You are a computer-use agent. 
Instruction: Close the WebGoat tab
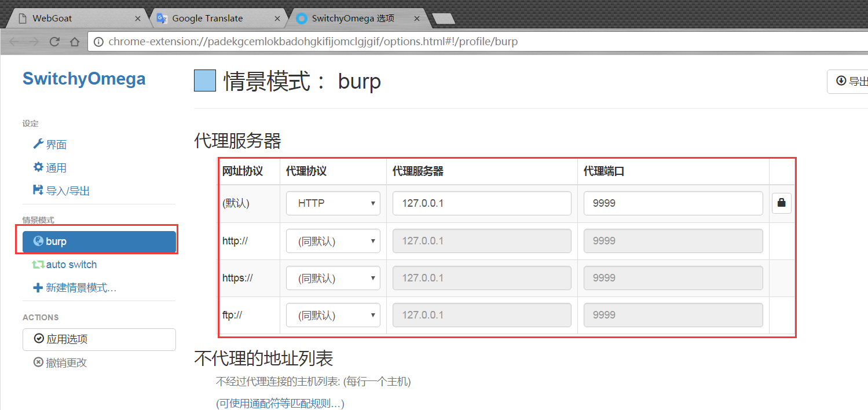(138, 19)
